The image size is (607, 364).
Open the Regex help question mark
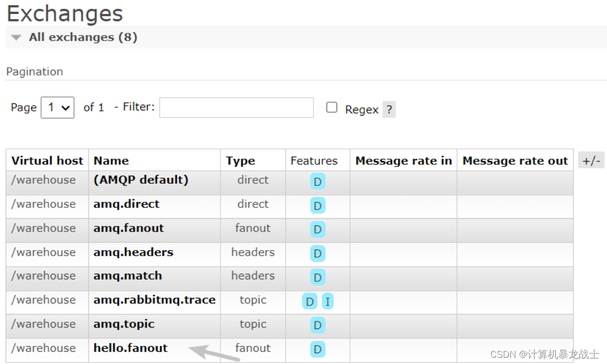[x=389, y=109]
